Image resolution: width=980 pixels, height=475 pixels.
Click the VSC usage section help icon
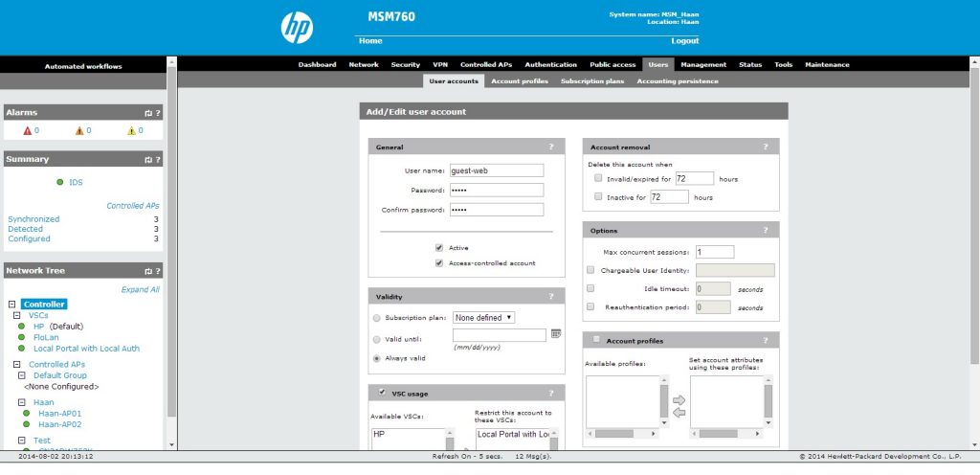551,394
